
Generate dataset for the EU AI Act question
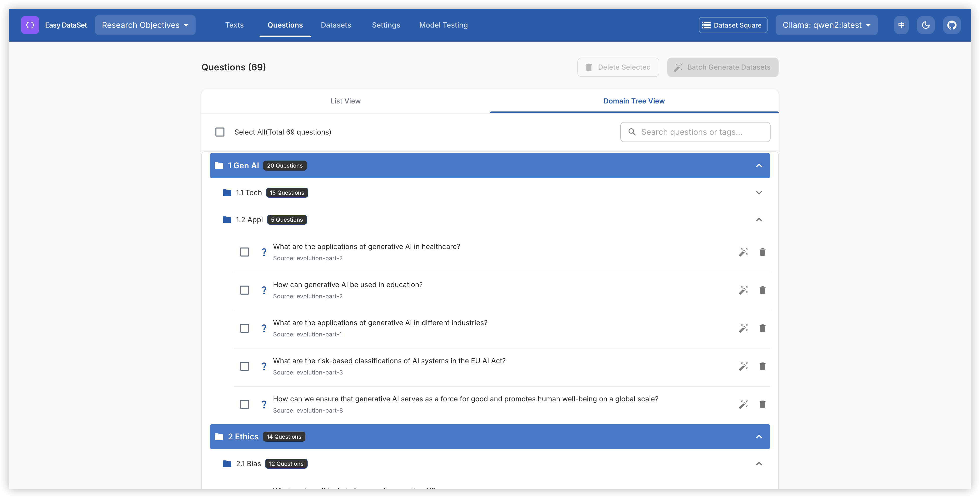(x=743, y=366)
